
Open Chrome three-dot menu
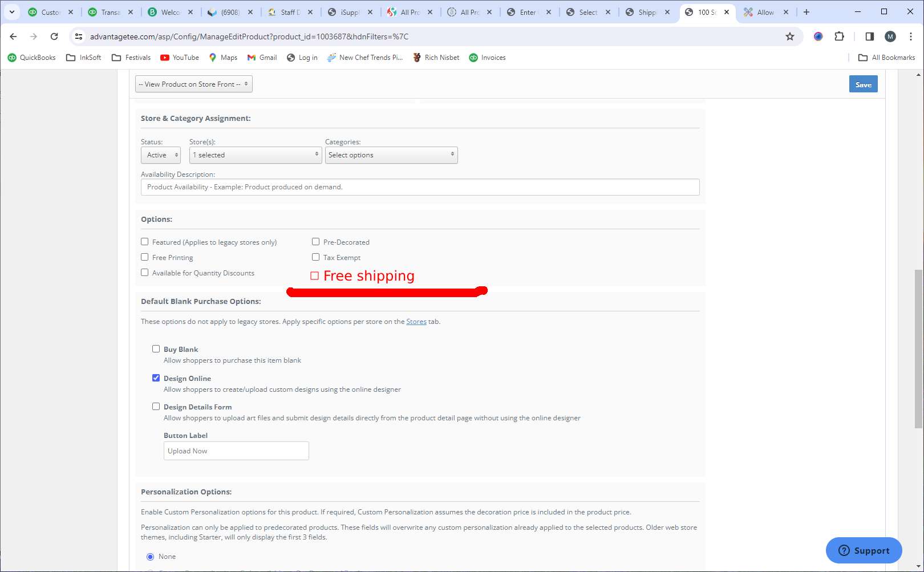click(x=911, y=36)
